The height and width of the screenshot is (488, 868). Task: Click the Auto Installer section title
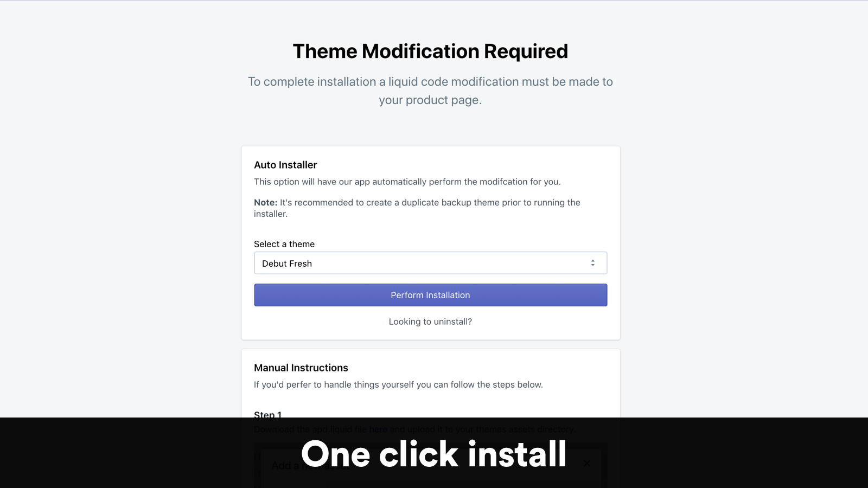[x=285, y=165]
